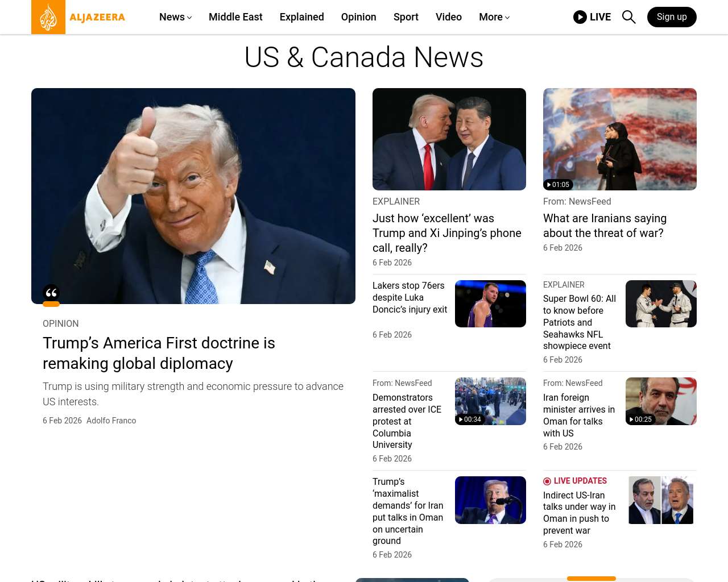Viewport: 728px width, 582px height.
Task: Open the Middle East section
Action: tap(235, 17)
